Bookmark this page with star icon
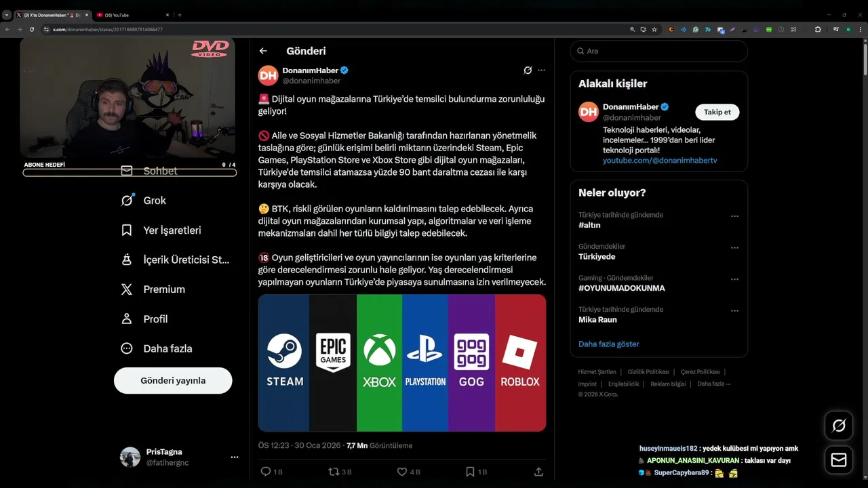The image size is (868, 488). tap(654, 30)
